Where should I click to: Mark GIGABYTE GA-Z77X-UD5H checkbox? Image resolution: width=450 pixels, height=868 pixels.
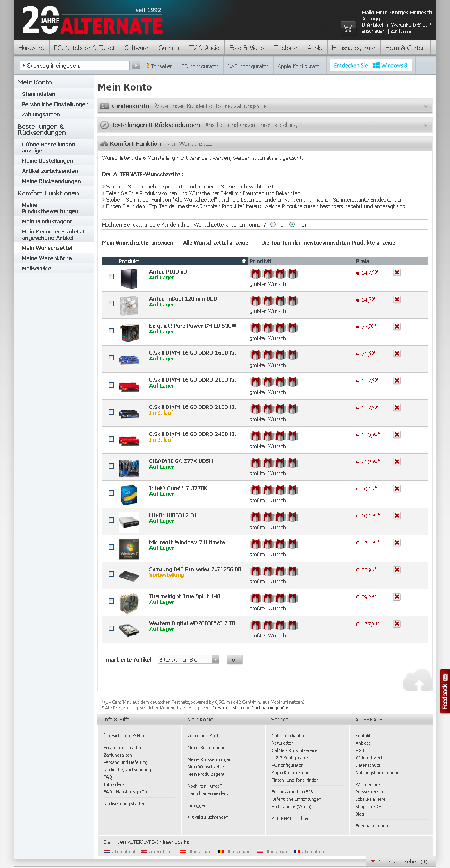pos(111,466)
